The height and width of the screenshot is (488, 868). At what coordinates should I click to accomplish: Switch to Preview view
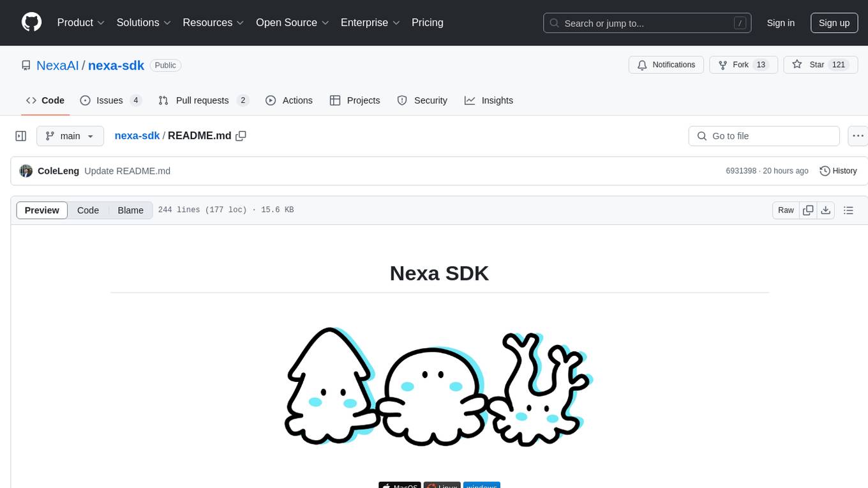42,210
